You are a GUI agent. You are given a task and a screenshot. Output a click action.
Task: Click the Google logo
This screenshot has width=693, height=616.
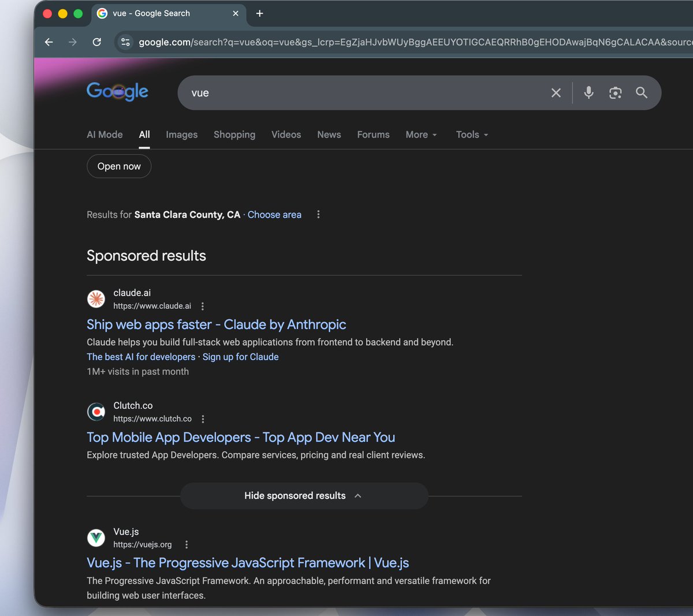click(117, 91)
